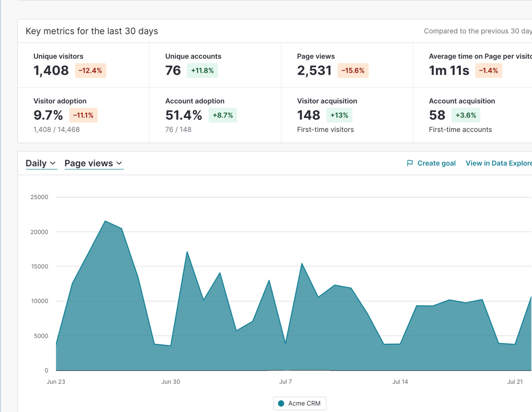
Task: Click the Visitor adoption 9.7% value
Action: [x=48, y=115]
